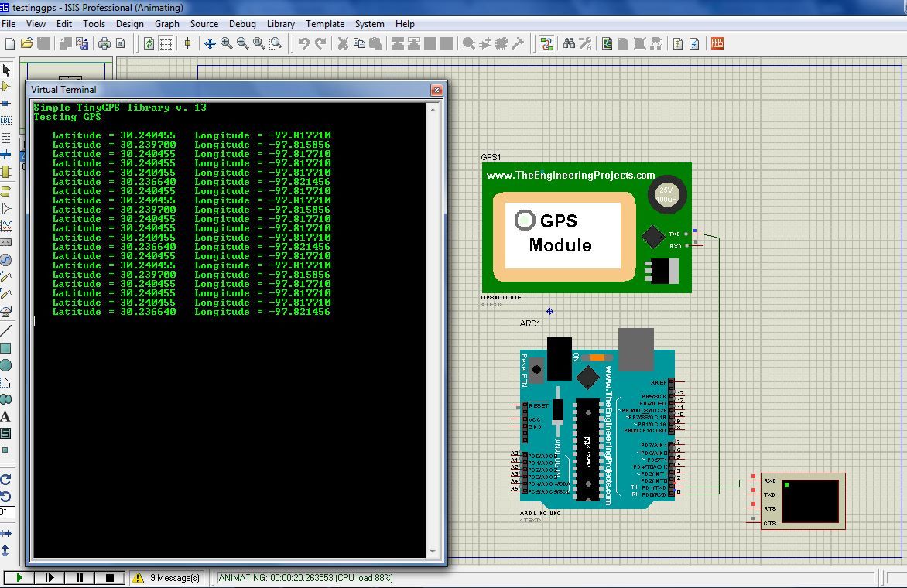Zoom in on the schematic
This screenshot has height=588, width=907.
226,43
